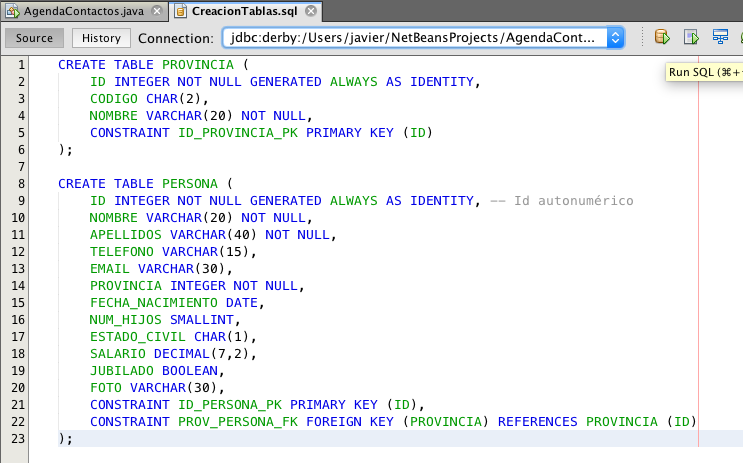
Task: Click line number 8 in the gutter
Action: [x=21, y=184]
